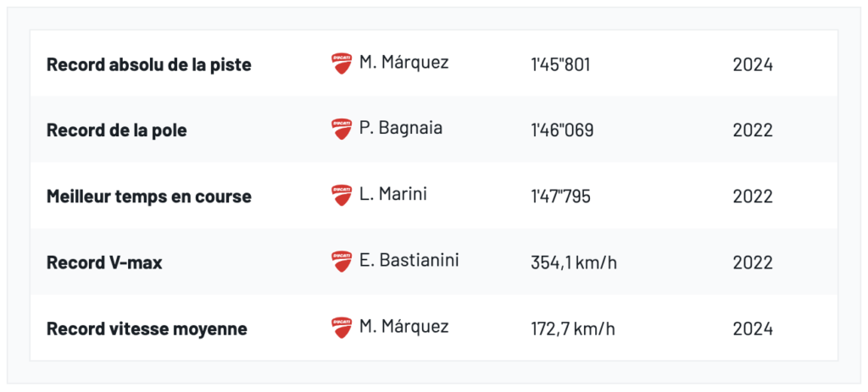Click "Record absolu de la piste" label
The height and width of the screenshot is (392, 868).
click(149, 64)
